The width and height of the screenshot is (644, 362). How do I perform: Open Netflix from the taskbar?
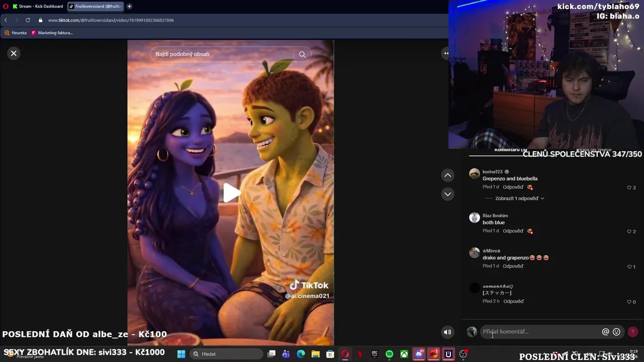[360, 354]
